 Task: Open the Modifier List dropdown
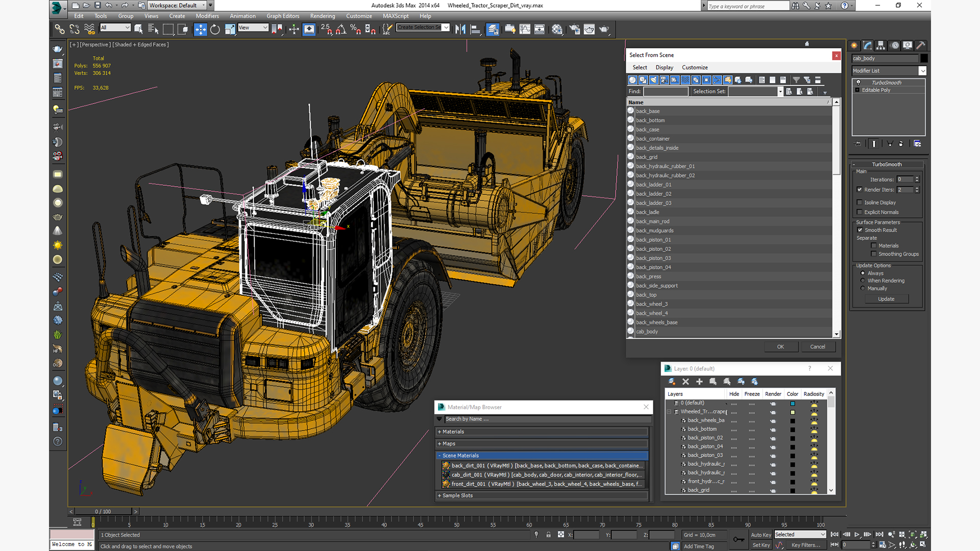click(x=922, y=71)
